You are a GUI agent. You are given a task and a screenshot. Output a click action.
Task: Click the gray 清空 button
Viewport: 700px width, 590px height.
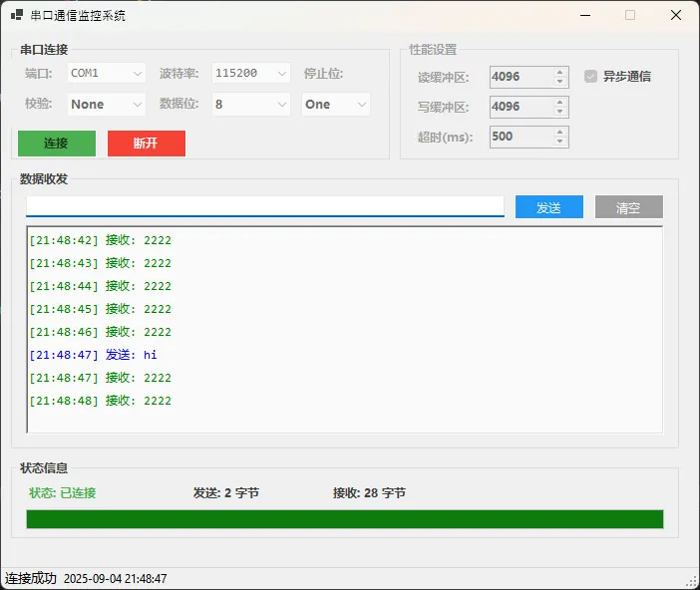(x=628, y=207)
